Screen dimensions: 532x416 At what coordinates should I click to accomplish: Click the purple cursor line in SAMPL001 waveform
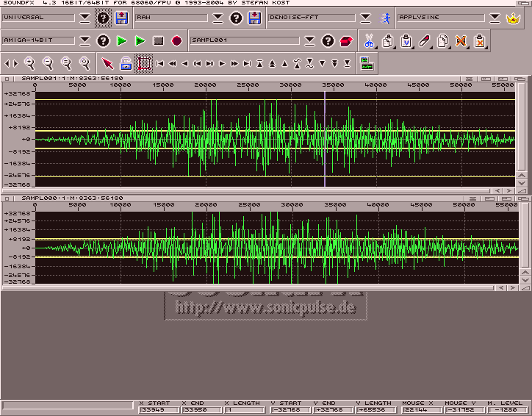(x=325, y=139)
